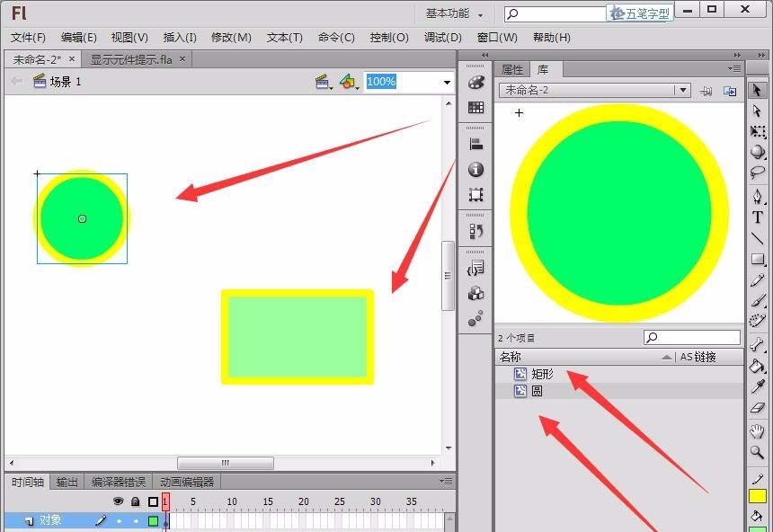Select the Free Transform tool

click(758, 131)
